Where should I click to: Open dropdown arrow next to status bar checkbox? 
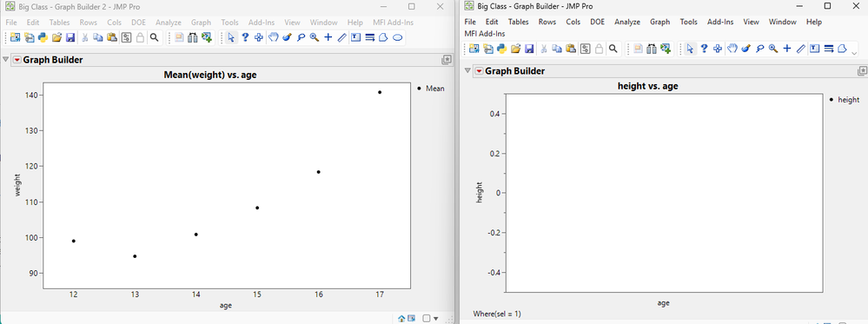[x=435, y=319]
